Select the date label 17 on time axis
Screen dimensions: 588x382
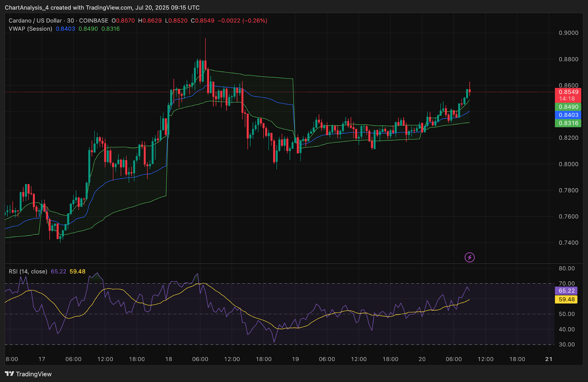(x=42, y=359)
